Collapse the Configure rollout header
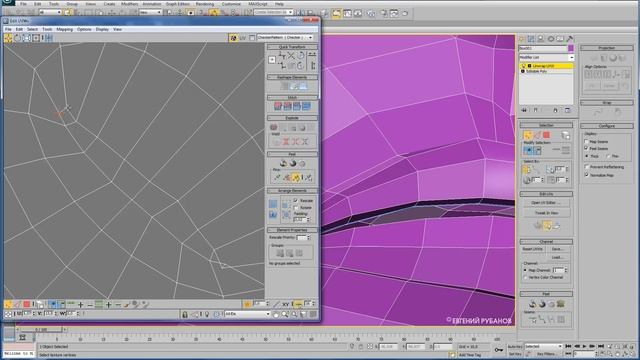This screenshot has height=360, width=640. coord(607,126)
